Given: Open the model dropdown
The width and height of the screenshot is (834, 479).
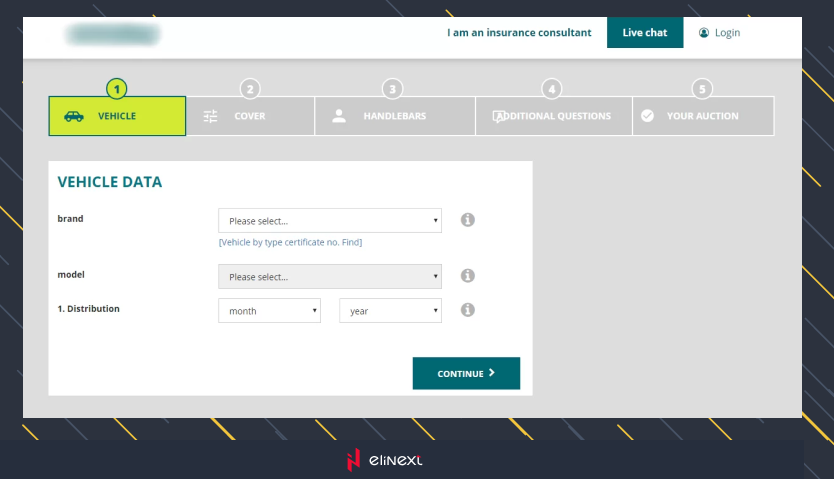Looking at the screenshot, I should (x=330, y=276).
